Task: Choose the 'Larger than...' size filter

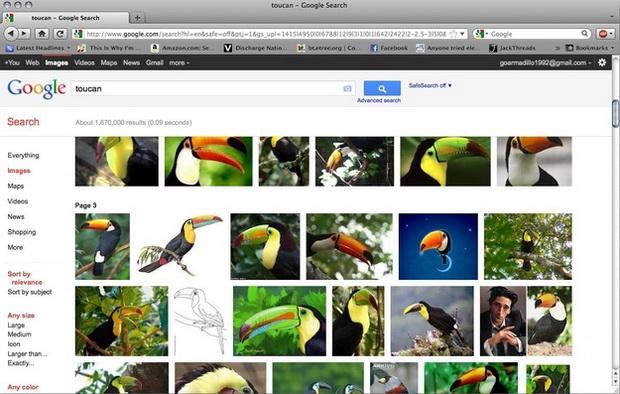Action: pyautogui.click(x=27, y=354)
